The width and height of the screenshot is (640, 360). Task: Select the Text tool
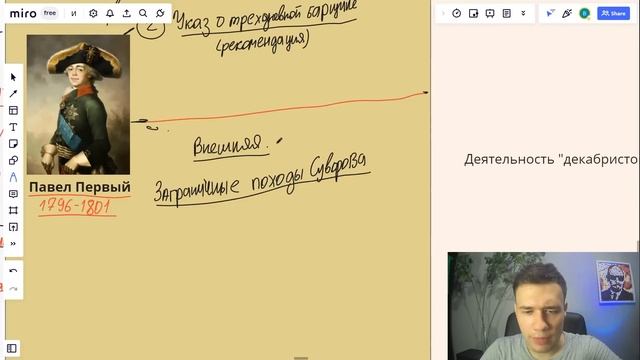tap(13, 127)
